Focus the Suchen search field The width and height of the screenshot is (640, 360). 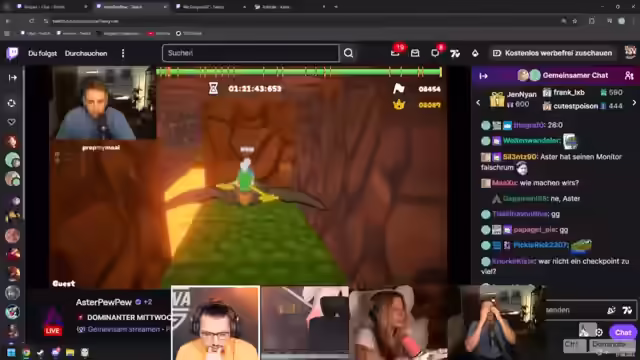coord(250,53)
